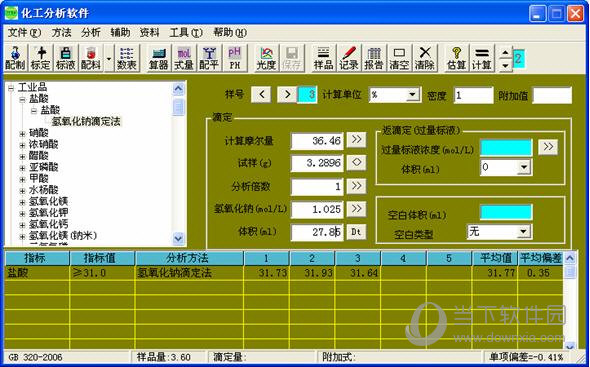Expand the 亚磷酸 tree node

coord(23,168)
